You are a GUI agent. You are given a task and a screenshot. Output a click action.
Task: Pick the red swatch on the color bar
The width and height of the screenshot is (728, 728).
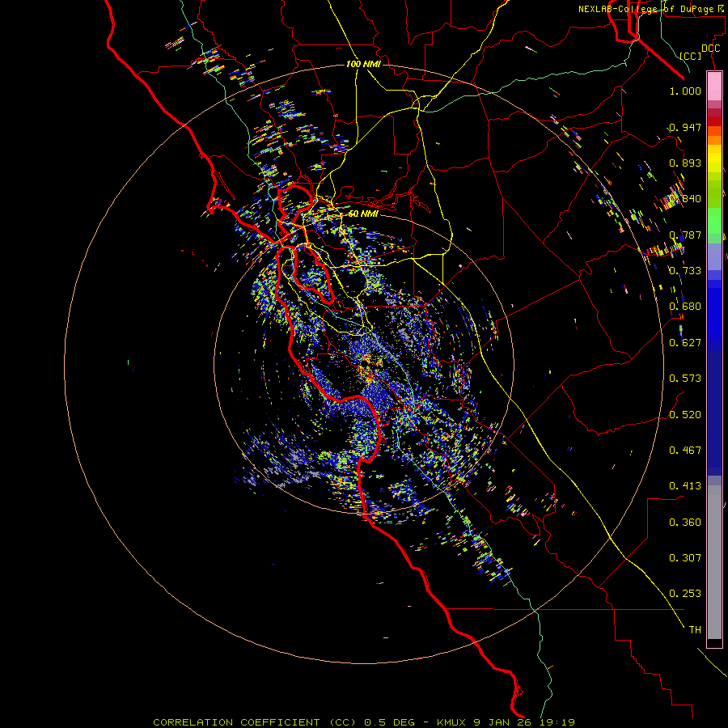coord(714,121)
